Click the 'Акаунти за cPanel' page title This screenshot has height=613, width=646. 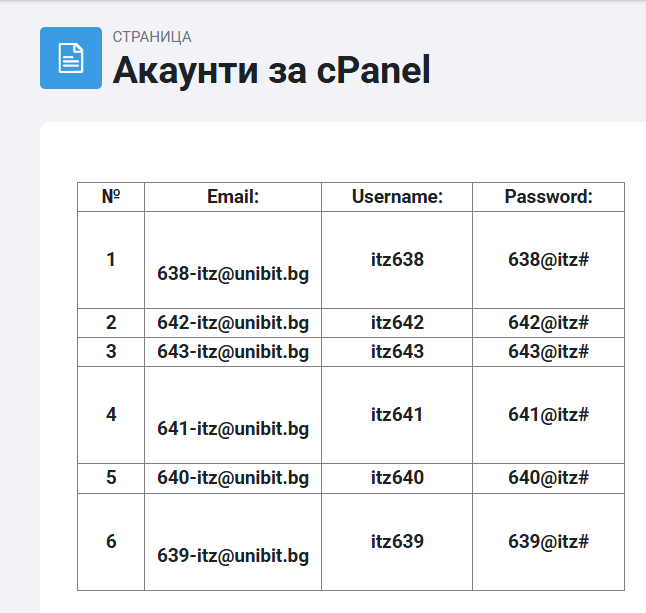(x=271, y=71)
